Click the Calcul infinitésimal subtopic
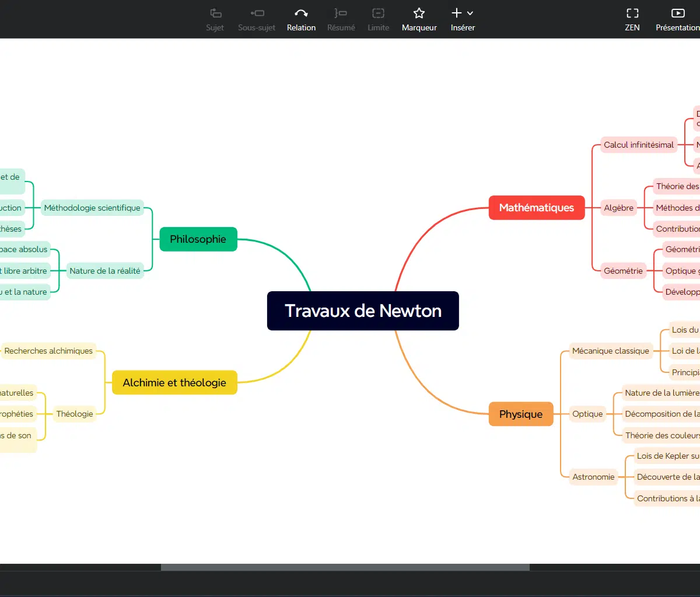This screenshot has width=700, height=597. click(639, 145)
